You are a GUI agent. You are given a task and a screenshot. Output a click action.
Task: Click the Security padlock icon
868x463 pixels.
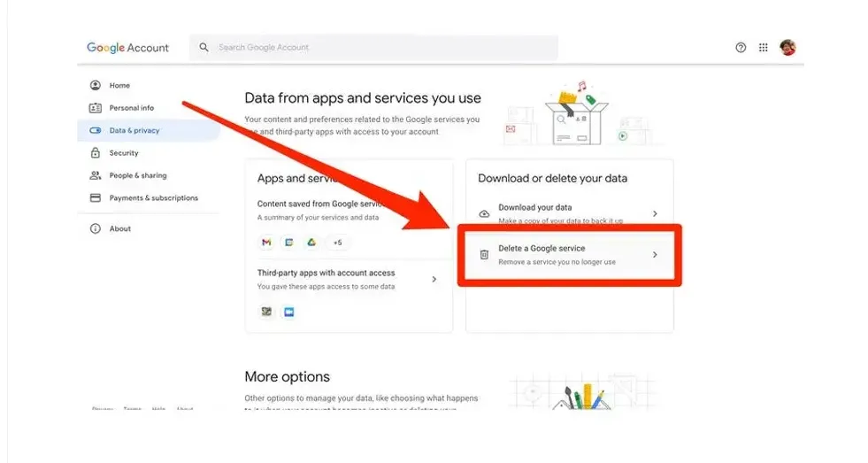pyautogui.click(x=96, y=153)
